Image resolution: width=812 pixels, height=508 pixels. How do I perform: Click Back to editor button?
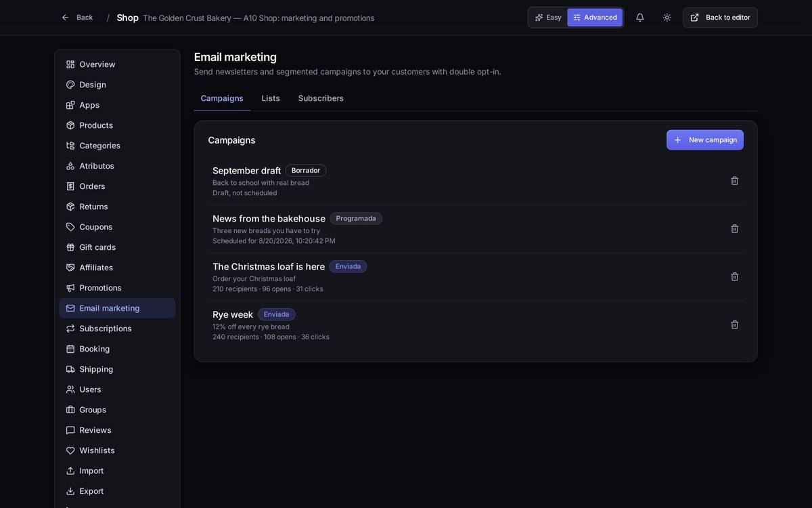[x=720, y=18]
